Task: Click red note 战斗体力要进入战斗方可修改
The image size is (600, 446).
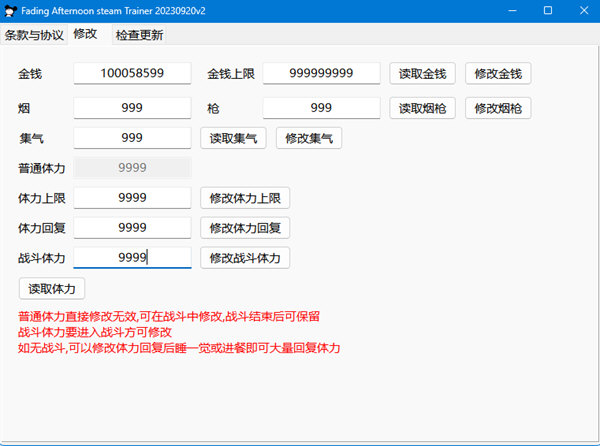Action: point(95,332)
